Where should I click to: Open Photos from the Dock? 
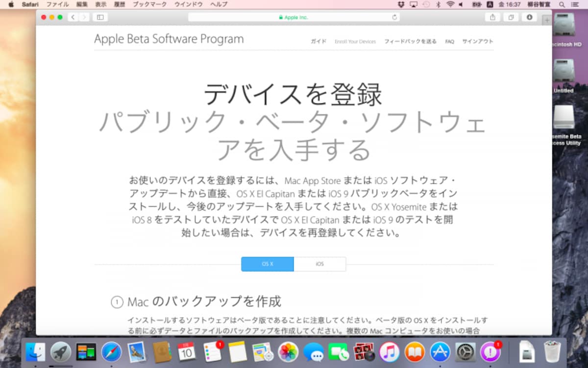(288, 352)
